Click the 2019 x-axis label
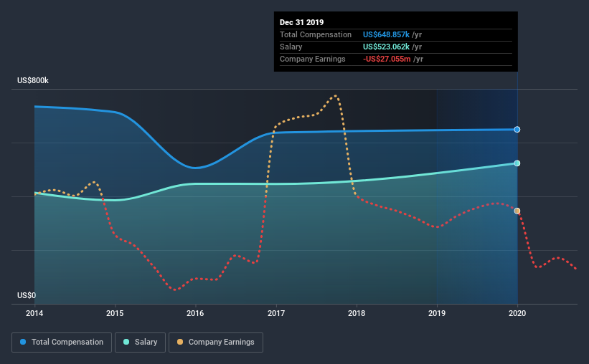The width and height of the screenshot is (589, 364). [437, 313]
